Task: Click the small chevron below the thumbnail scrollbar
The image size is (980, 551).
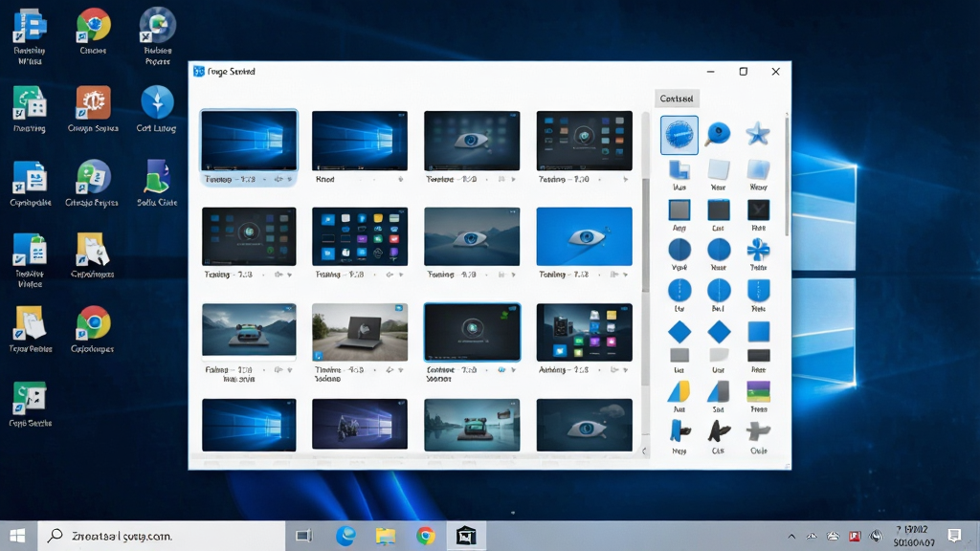Action: 644,451
